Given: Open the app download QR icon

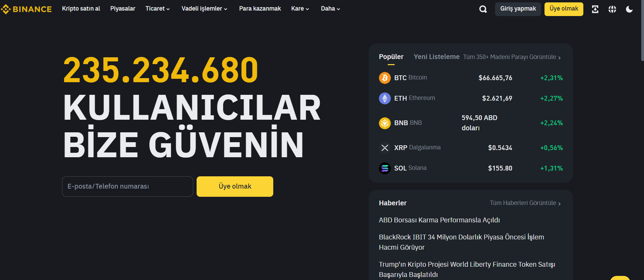Looking at the screenshot, I should [x=595, y=9].
